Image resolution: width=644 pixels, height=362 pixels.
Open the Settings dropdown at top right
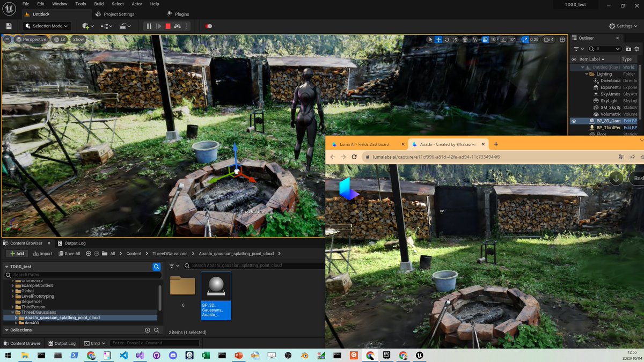624,26
